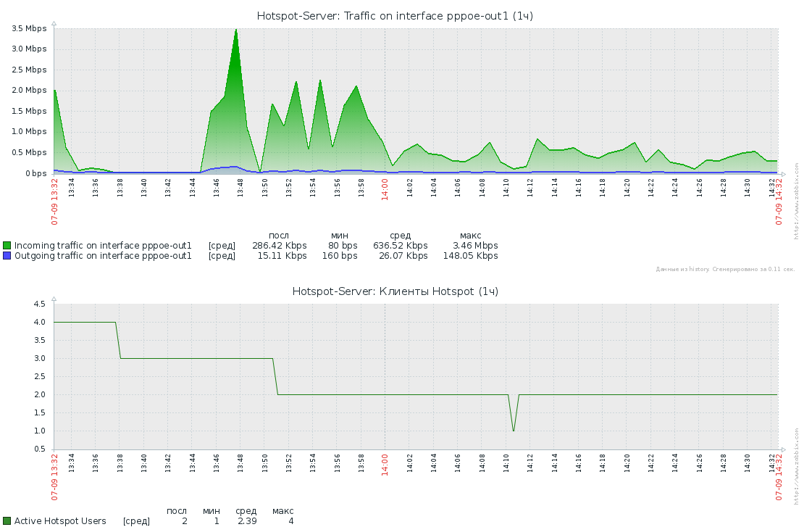Click the incoming minimum value 80 bps
This screenshot has width=812, height=527.
[343, 246]
